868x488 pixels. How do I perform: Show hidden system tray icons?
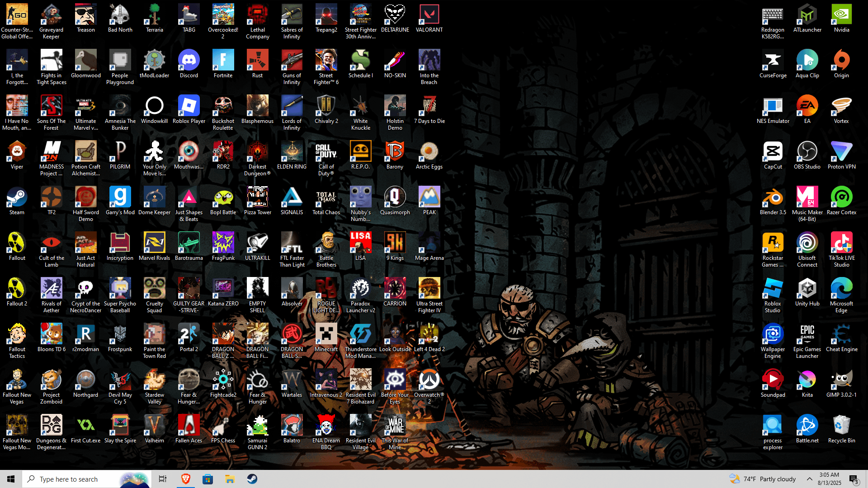click(809, 479)
